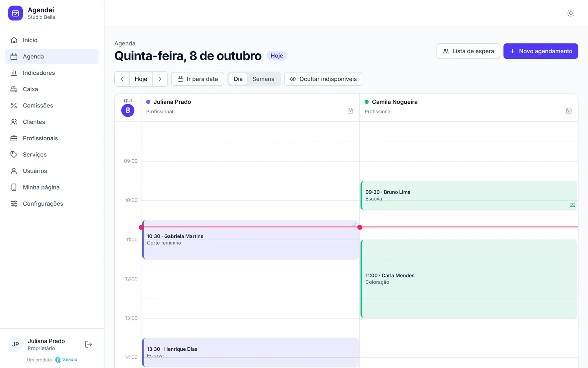Click the JP user avatar
Screen dimensions: 588x368
tap(15, 344)
